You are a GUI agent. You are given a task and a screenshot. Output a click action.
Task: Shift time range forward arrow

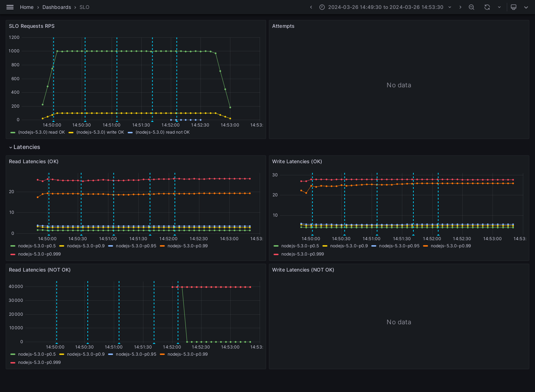(x=460, y=7)
